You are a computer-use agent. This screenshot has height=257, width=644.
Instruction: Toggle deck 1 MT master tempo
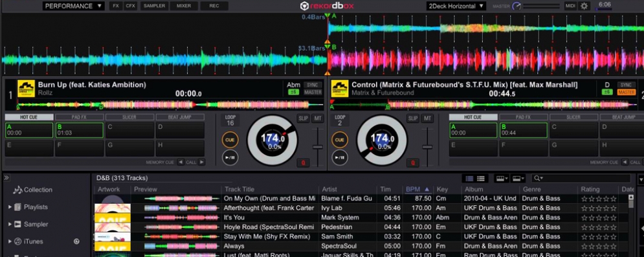[x=317, y=118]
